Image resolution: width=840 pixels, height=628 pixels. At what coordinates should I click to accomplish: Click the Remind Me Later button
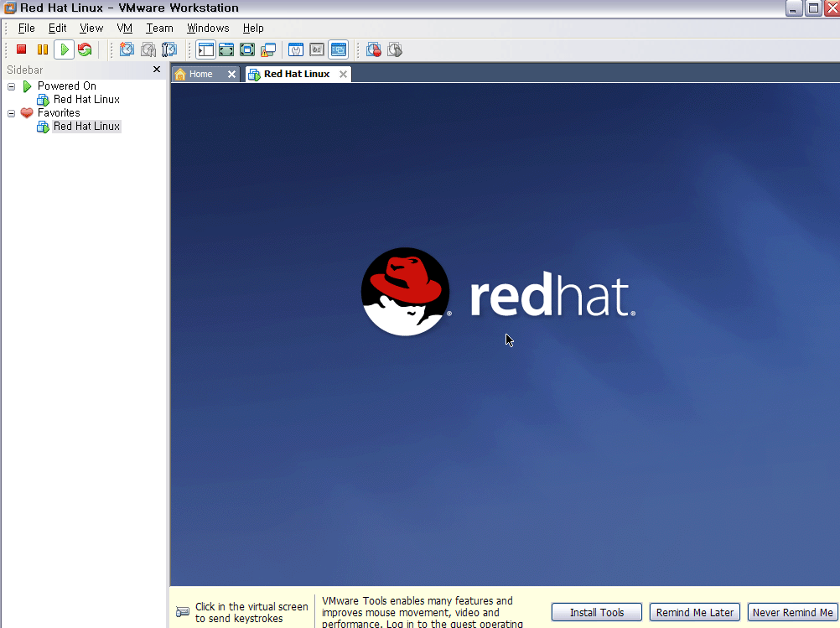tap(695, 612)
